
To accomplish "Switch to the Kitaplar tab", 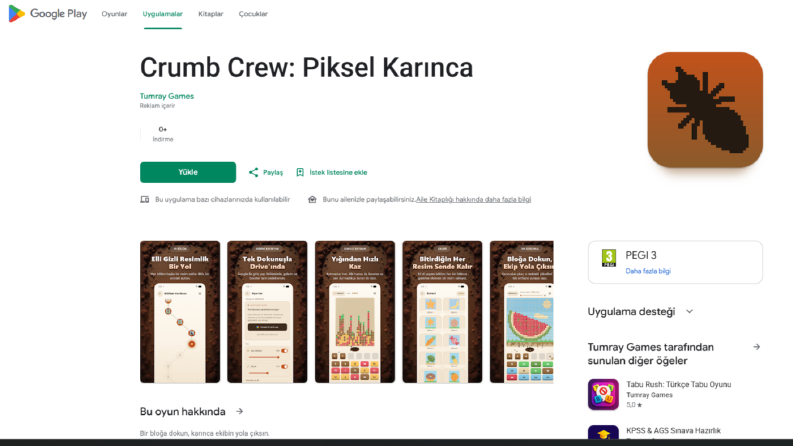I will pyautogui.click(x=210, y=14).
